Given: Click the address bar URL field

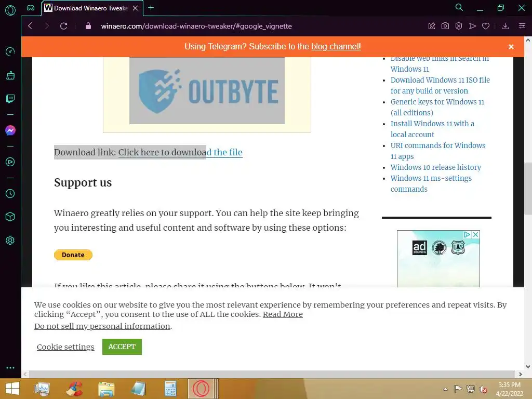Looking at the screenshot, I should pos(196,26).
